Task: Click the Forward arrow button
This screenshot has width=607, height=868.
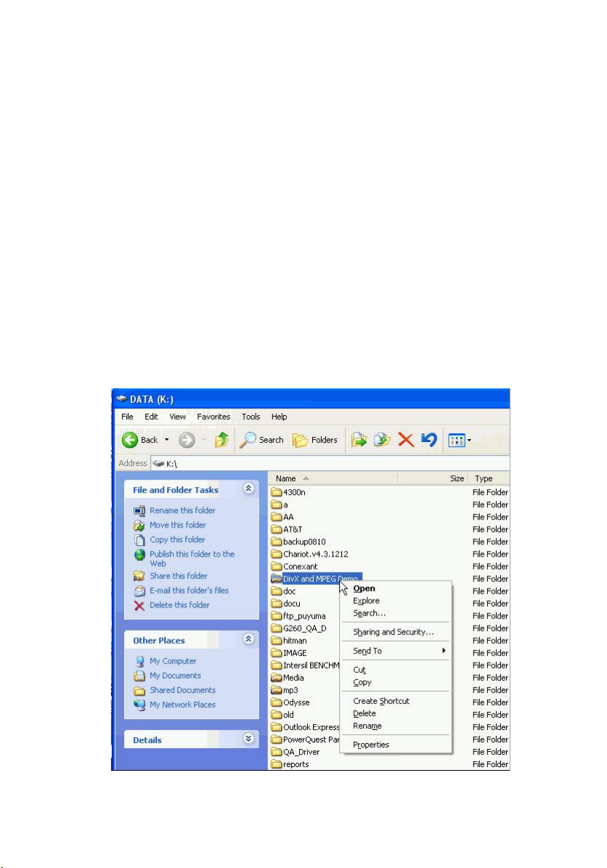Action: (187, 440)
